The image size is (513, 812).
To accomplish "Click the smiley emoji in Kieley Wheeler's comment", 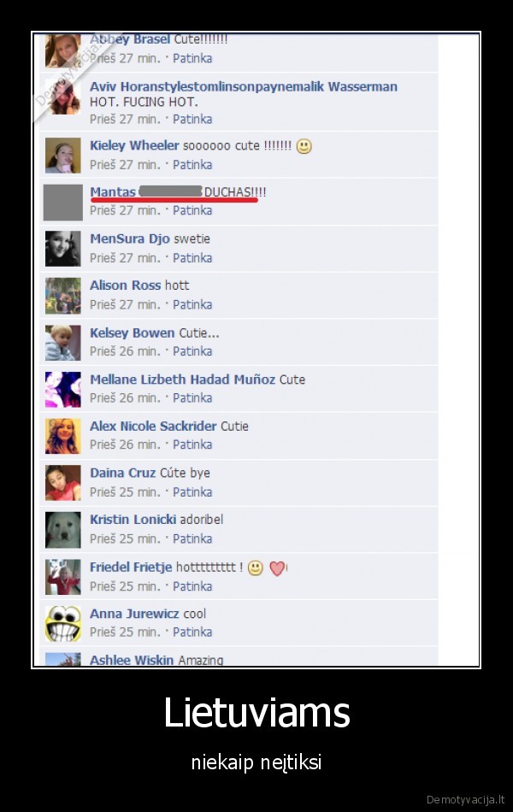I will (x=304, y=146).
